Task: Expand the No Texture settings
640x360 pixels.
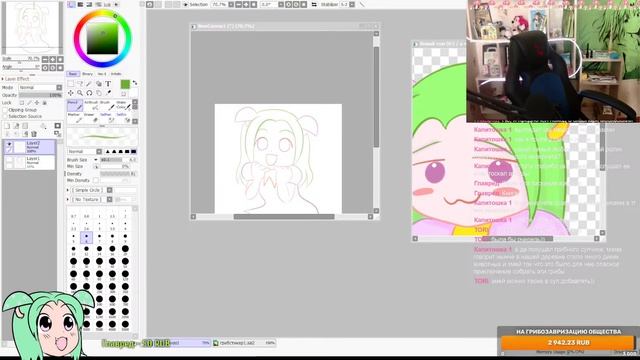Action: (68, 200)
